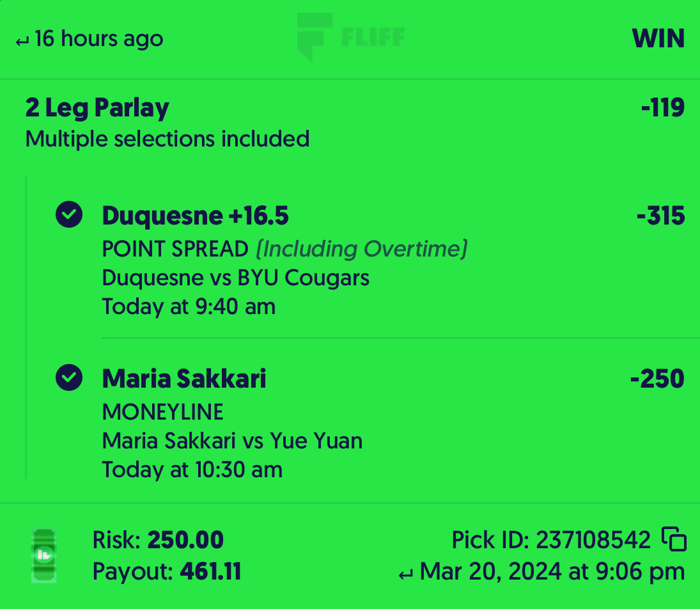Open the 2 Leg Parlay heading
Screen dimensions: 700x609
coord(97,107)
